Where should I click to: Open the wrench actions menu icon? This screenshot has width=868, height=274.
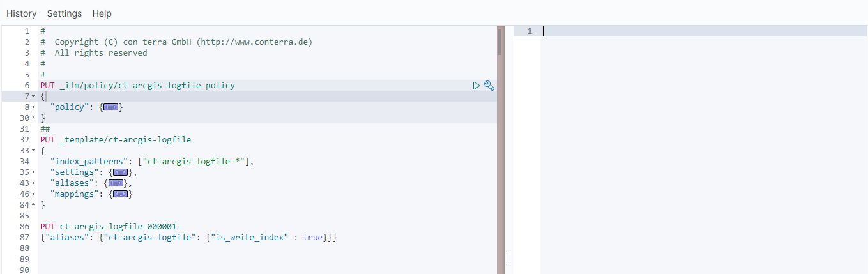pos(489,86)
